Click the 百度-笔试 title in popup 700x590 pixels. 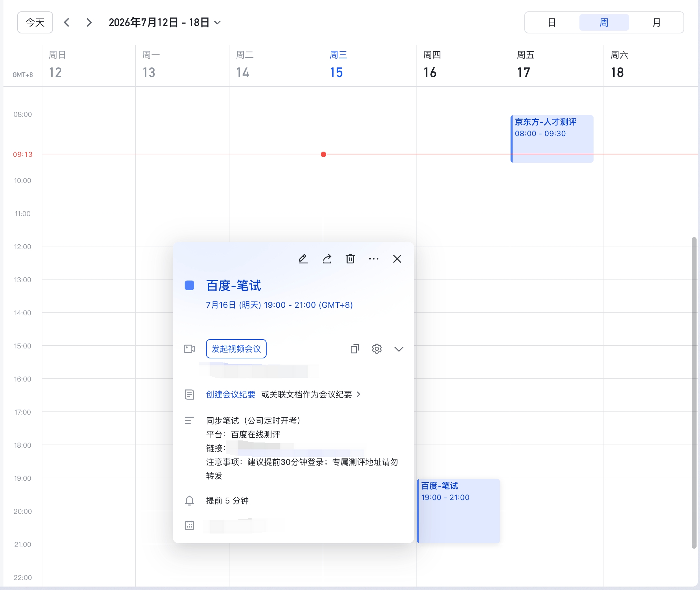[x=234, y=285]
